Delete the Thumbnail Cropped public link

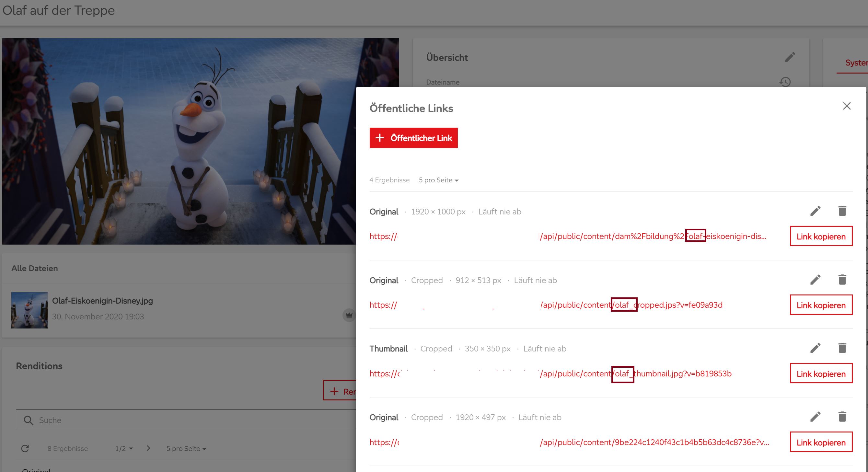click(x=842, y=348)
